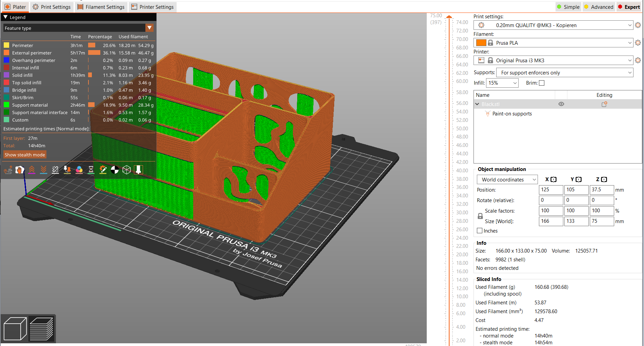The width and height of the screenshot is (644, 346).
Task: Toggle tool changes icon in legend
Action: click(x=67, y=170)
